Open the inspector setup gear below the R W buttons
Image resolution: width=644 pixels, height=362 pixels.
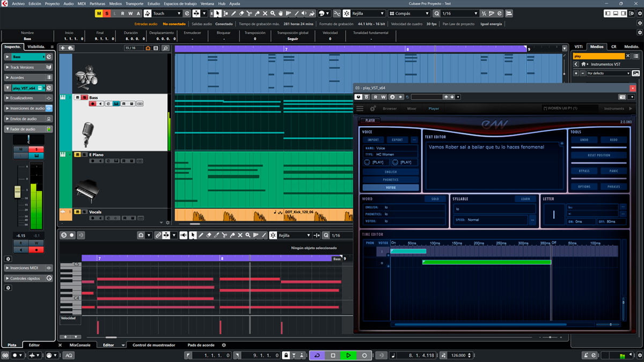(x=8, y=258)
